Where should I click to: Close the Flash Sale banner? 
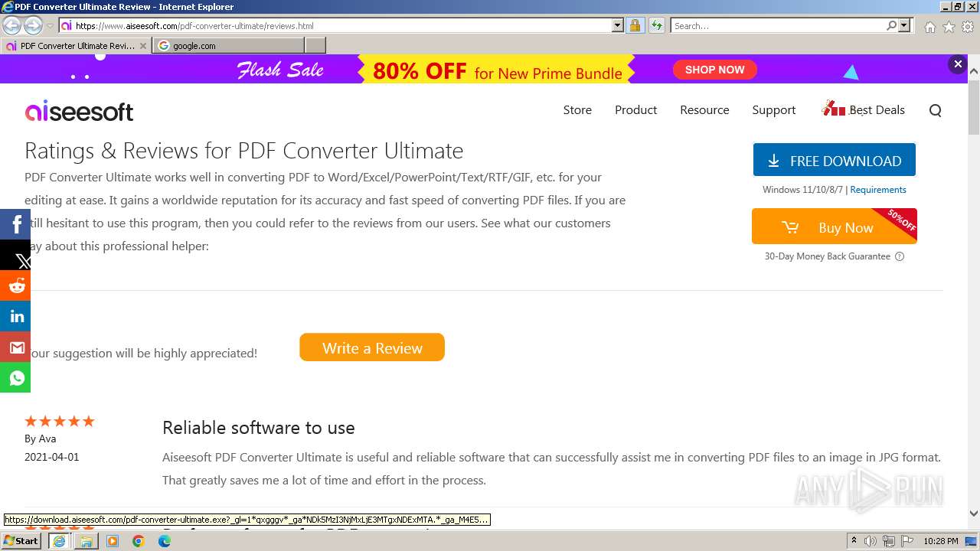958,64
